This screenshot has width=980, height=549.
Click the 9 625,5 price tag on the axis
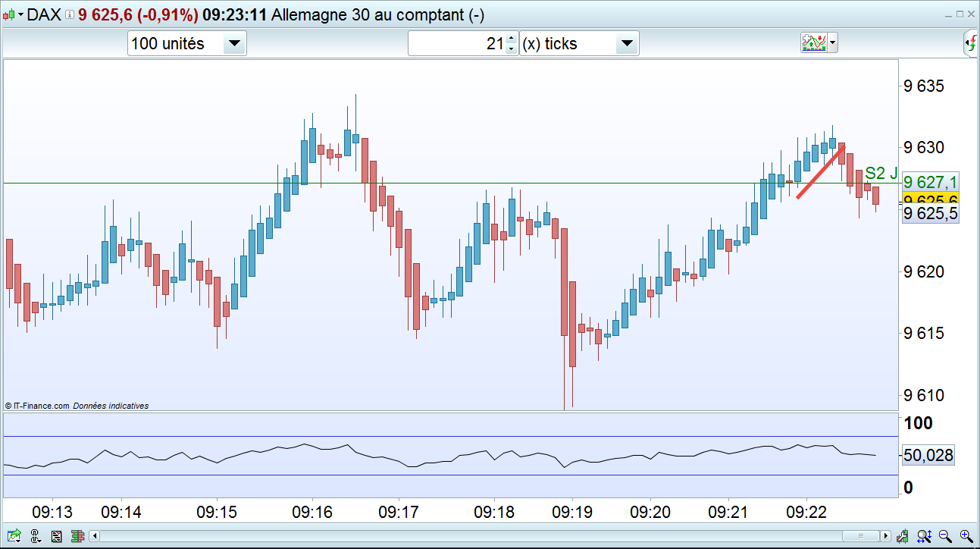[x=931, y=214]
